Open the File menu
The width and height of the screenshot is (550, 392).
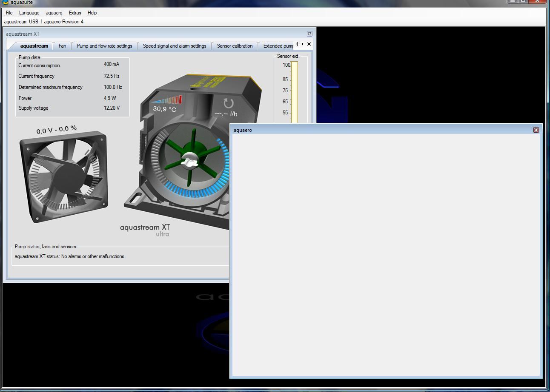click(9, 13)
